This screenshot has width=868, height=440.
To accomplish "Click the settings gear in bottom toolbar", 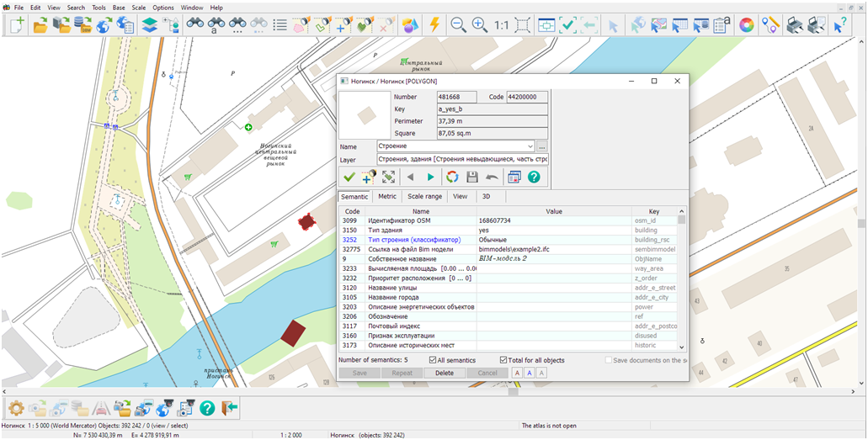I will tap(15, 408).
